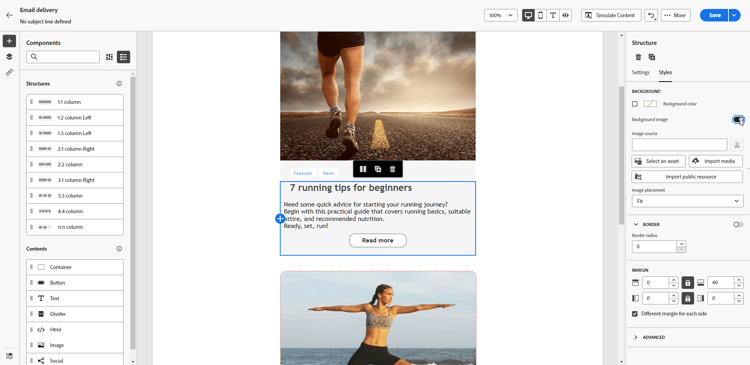Show info for Structures section
750x365 pixels.
click(119, 84)
